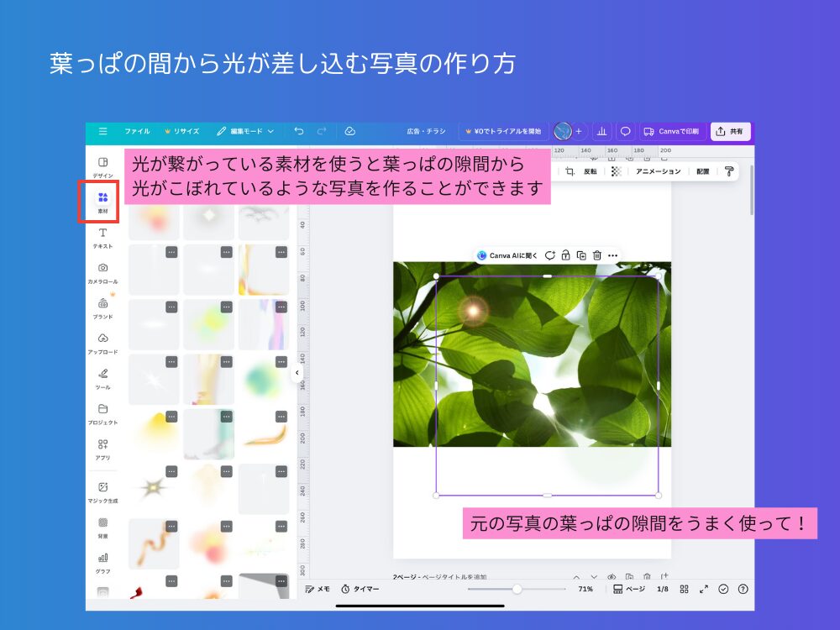
Task: Click the crop icon in the image toolbar
Action: (x=570, y=171)
